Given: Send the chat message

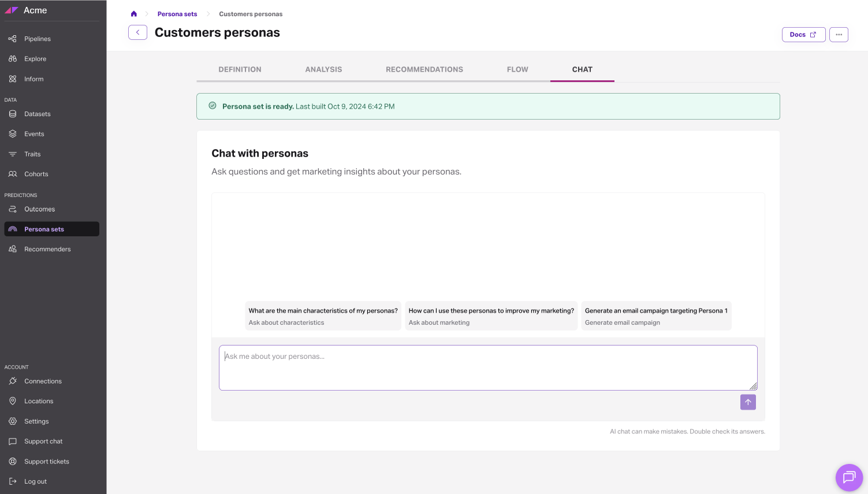Looking at the screenshot, I should tap(748, 402).
